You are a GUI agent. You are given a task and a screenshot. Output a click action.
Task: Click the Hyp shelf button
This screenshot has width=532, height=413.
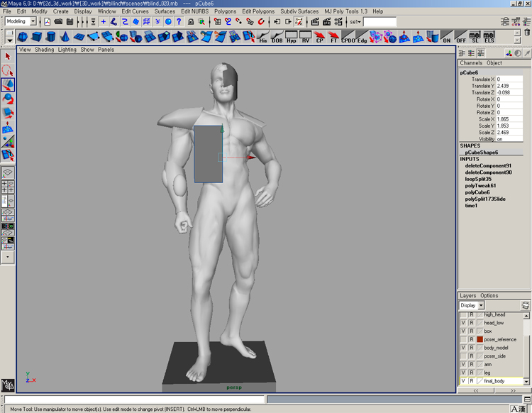(292, 36)
